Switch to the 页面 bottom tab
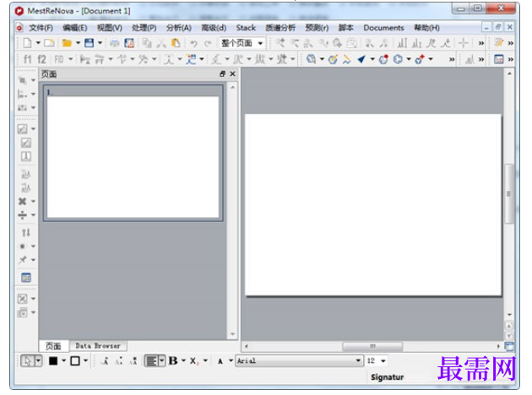Screen dimensions: 532x395 [x=53, y=346]
